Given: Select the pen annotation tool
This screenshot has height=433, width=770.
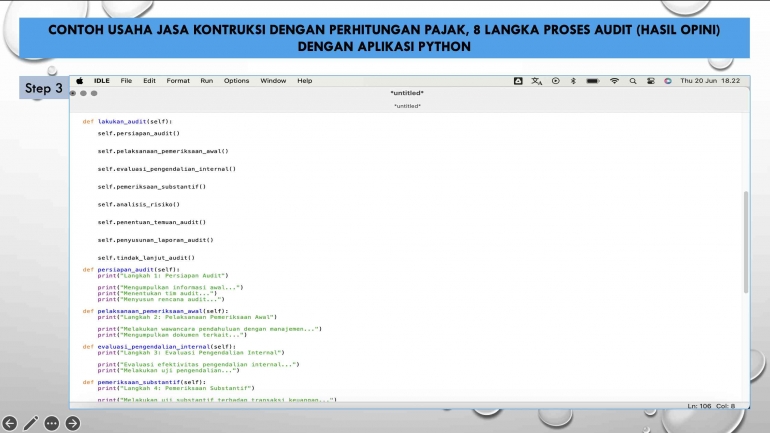Looking at the screenshot, I should 30,423.
